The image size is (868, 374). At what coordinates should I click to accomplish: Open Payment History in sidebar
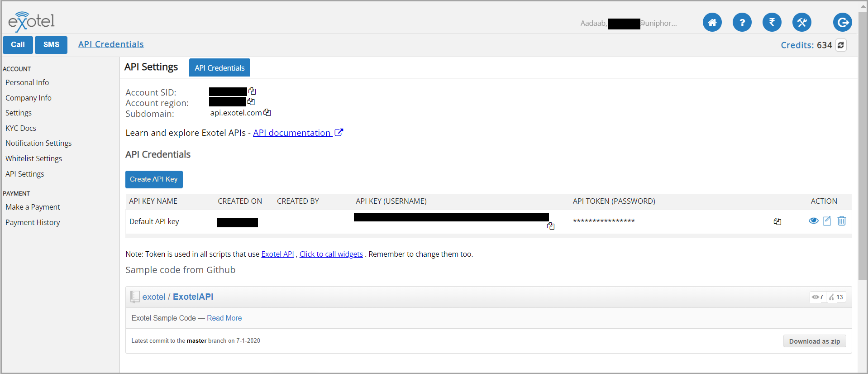33,222
